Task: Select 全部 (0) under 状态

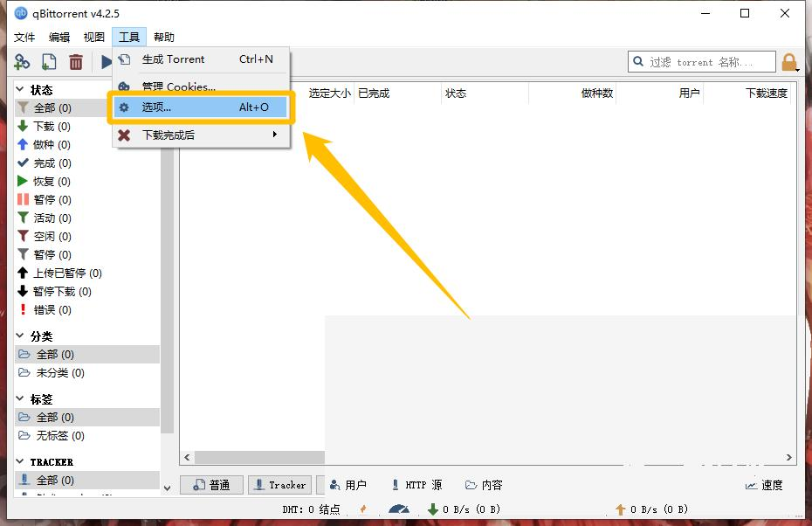Action: (x=62, y=107)
